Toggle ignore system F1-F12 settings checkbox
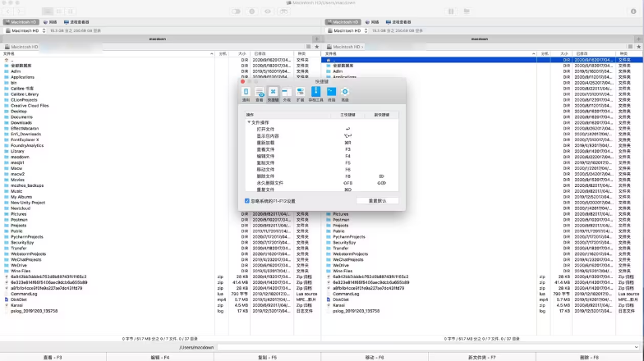This screenshot has height=361, width=644. (246, 201)
